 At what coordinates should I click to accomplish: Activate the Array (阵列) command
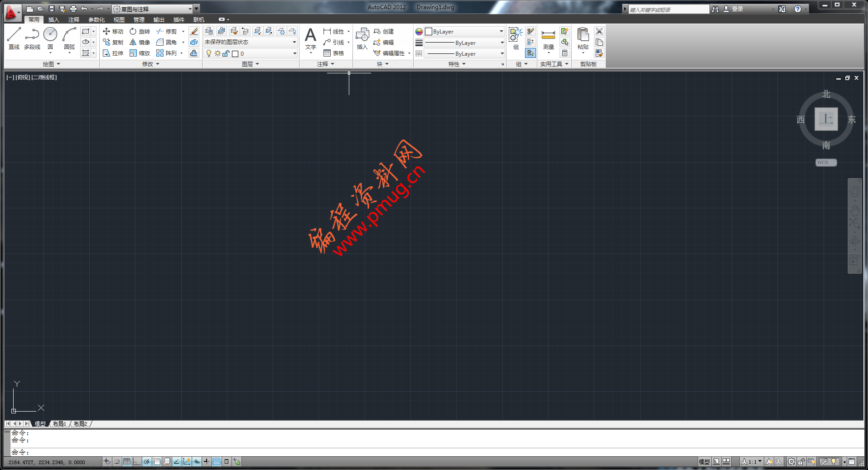166,53
